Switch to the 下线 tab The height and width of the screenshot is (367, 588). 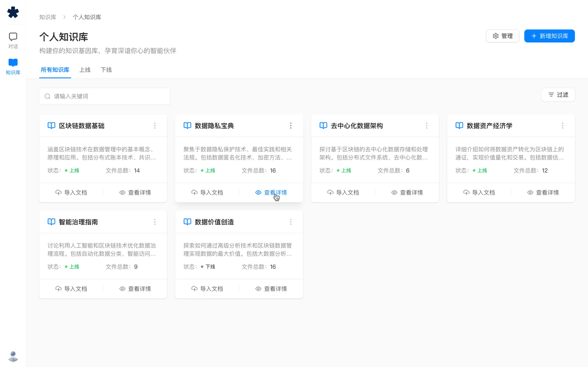(106, 70)
